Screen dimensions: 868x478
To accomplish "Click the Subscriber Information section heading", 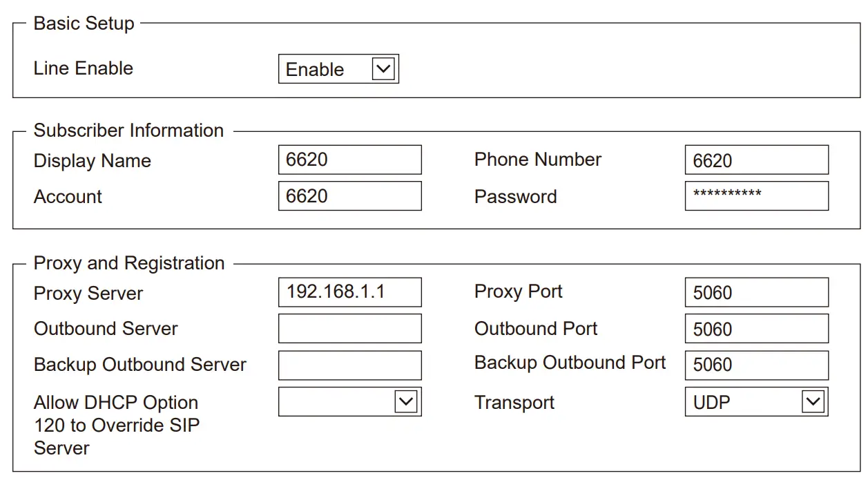I will 128,131.
